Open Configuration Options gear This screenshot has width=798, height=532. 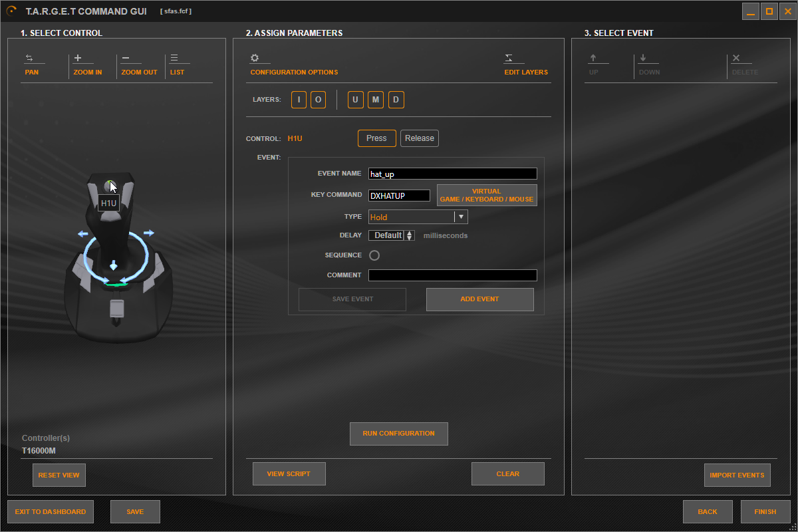click(x=255, y=59)
